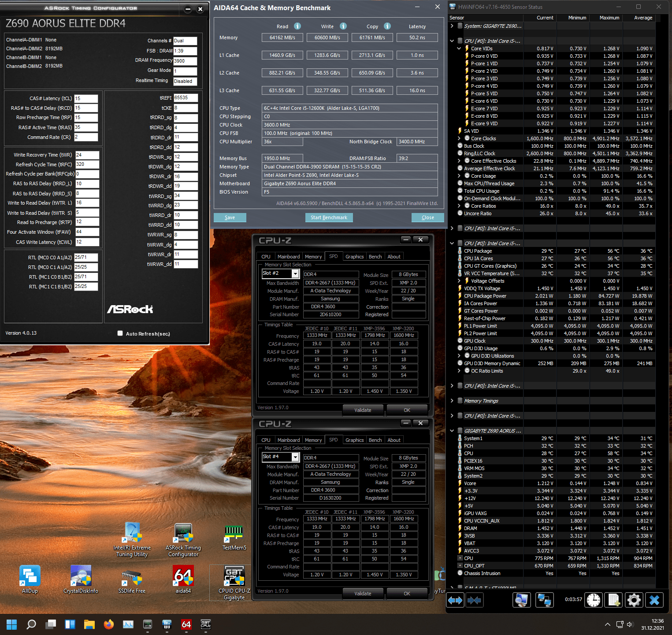The height and width of the screenshot is (635, 672).
Task: Expand Memory Timings section in HWiNFO
Action: tap(452, 401)
